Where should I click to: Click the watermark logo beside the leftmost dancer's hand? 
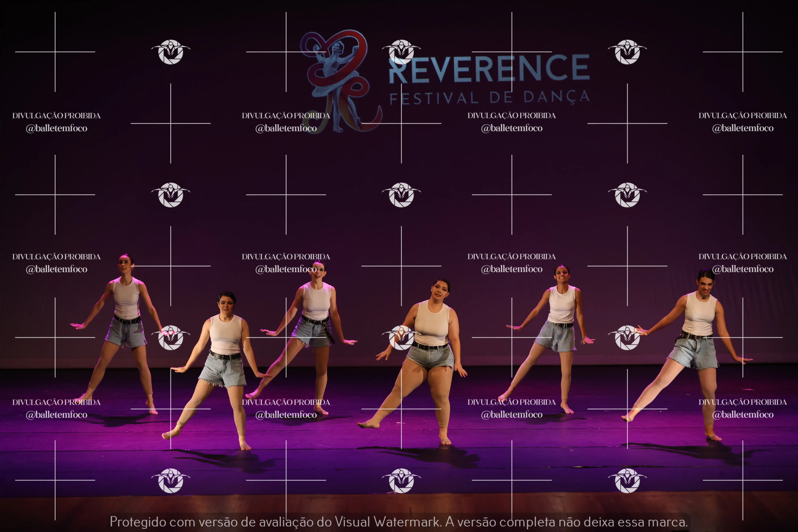171,338
